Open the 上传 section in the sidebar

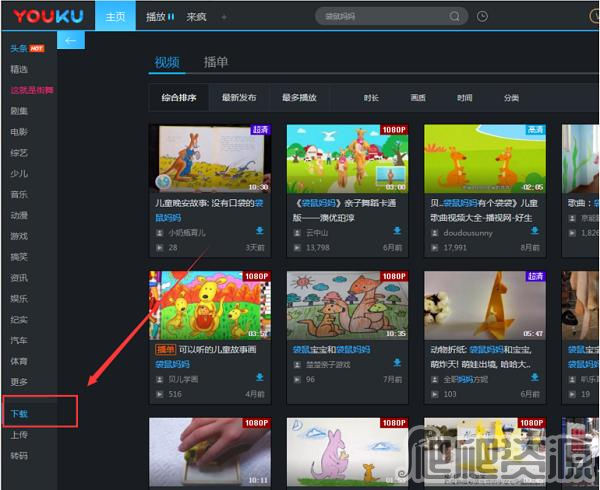(x=19, y=435)
